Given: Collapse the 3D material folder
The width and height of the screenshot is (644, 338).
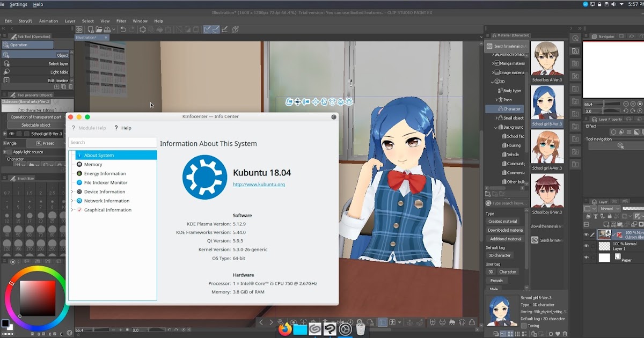Looking at the screenshot, I should pos(492,82).
